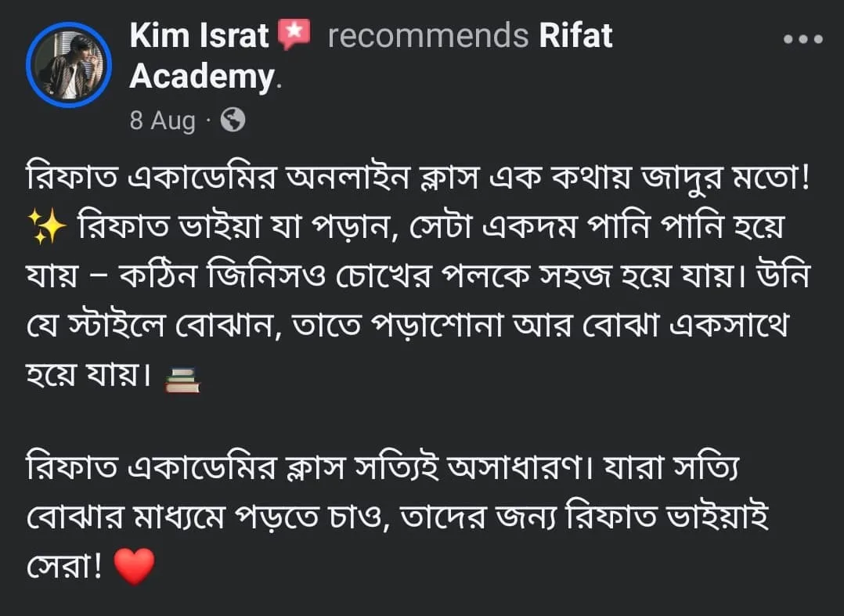Click the 8 Aug post timestamp
The height and width of the screenshot is (616, 844).
pos(162,121)
